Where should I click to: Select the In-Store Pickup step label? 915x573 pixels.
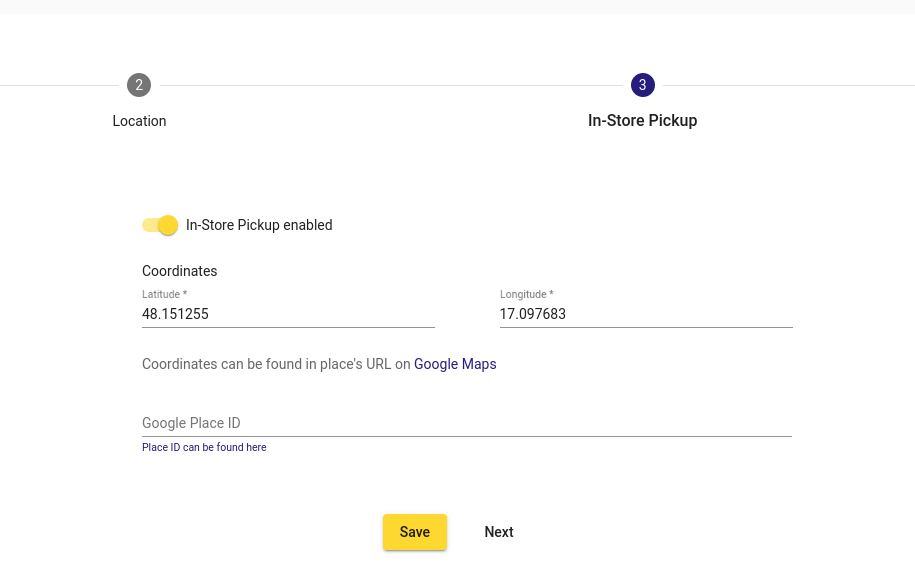[x=642, y=120]
